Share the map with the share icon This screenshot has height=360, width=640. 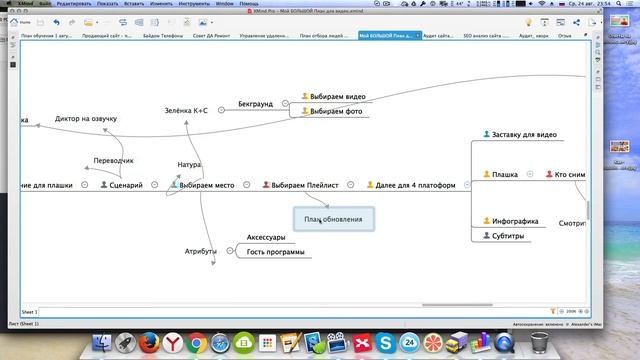click(576, 22)
